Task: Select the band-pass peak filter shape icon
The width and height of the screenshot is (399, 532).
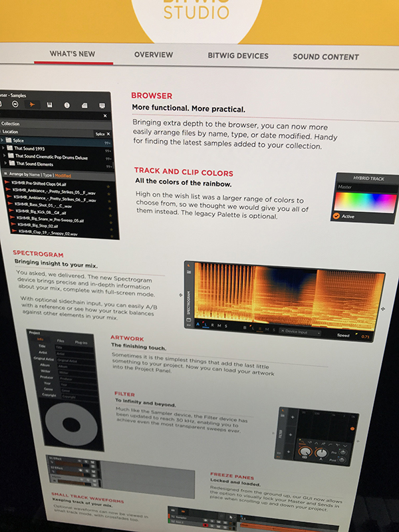Action: (317, 443)
